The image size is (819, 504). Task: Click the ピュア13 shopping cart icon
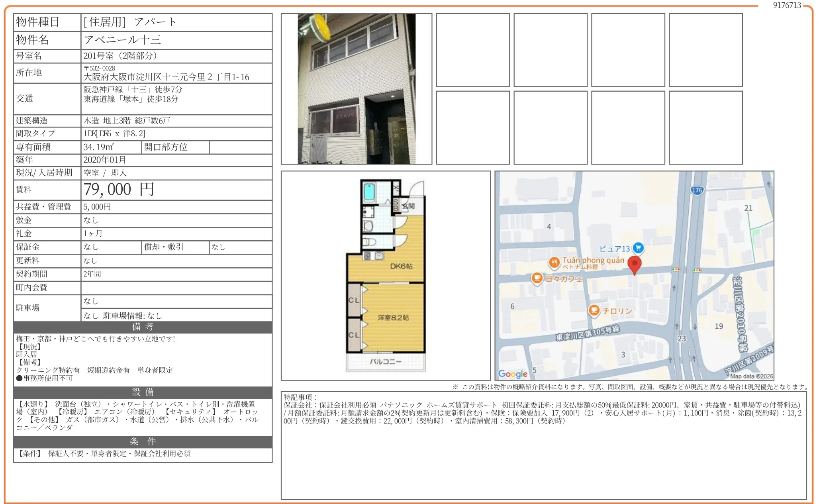(638, 248)
